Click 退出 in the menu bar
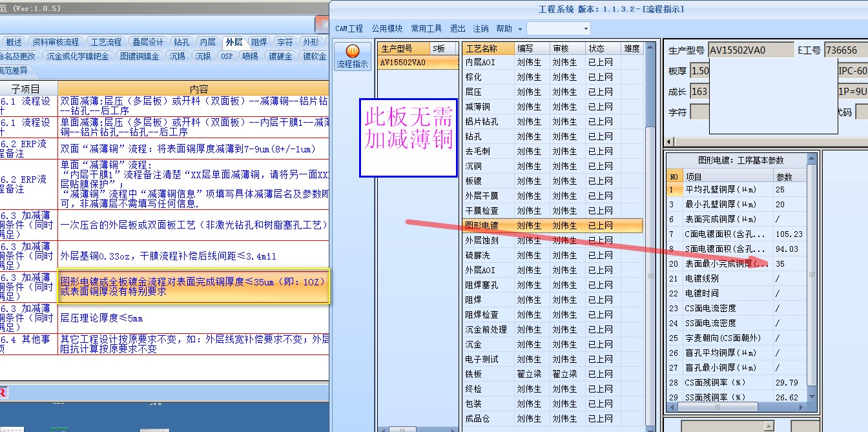 457,28
